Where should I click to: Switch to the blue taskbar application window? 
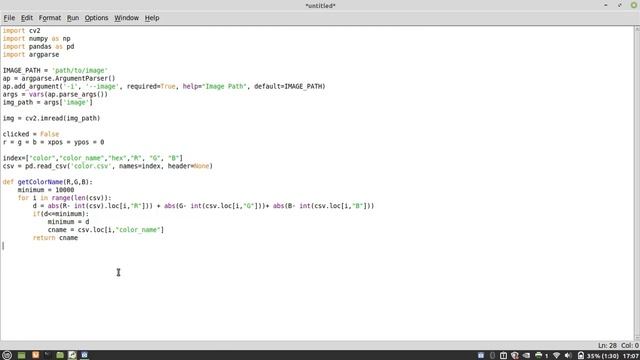(x=84, y=355)
